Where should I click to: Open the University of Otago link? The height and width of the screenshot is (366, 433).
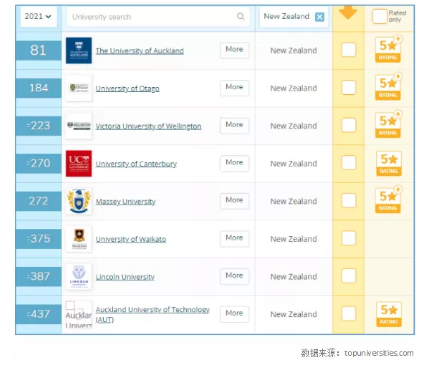coord(127,88)
